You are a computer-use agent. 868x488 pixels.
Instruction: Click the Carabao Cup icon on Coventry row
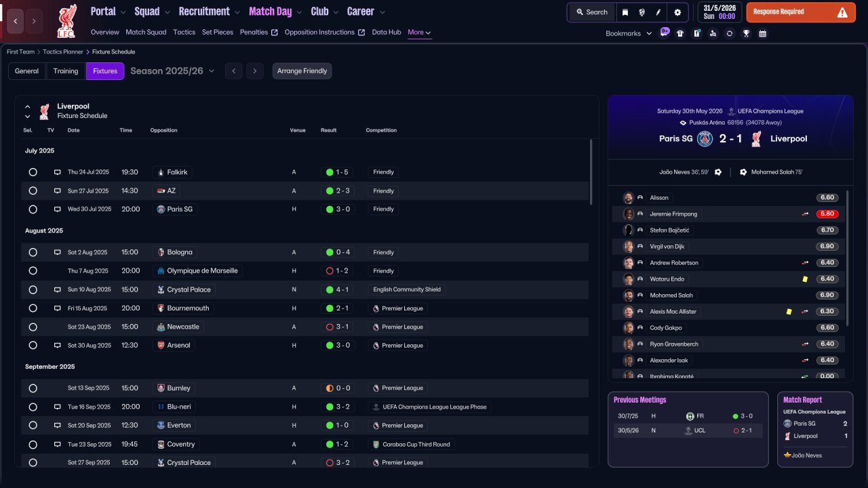click(376, 444)
